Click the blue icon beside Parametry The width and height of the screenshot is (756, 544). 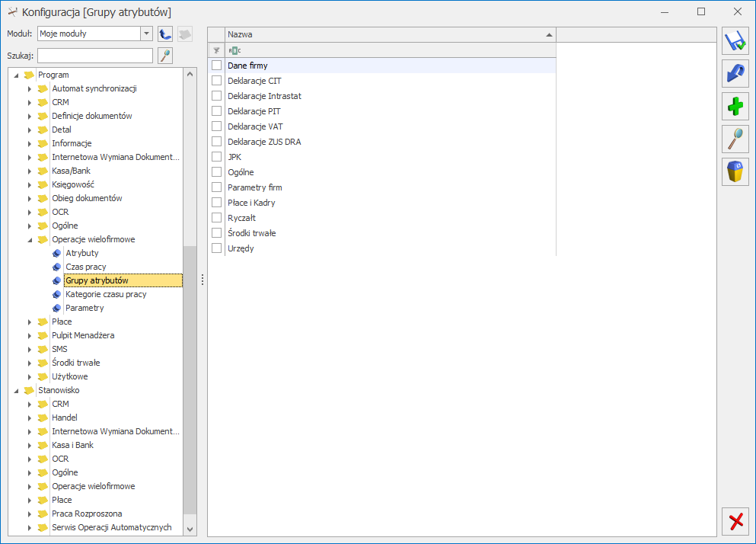pos(57,308)
